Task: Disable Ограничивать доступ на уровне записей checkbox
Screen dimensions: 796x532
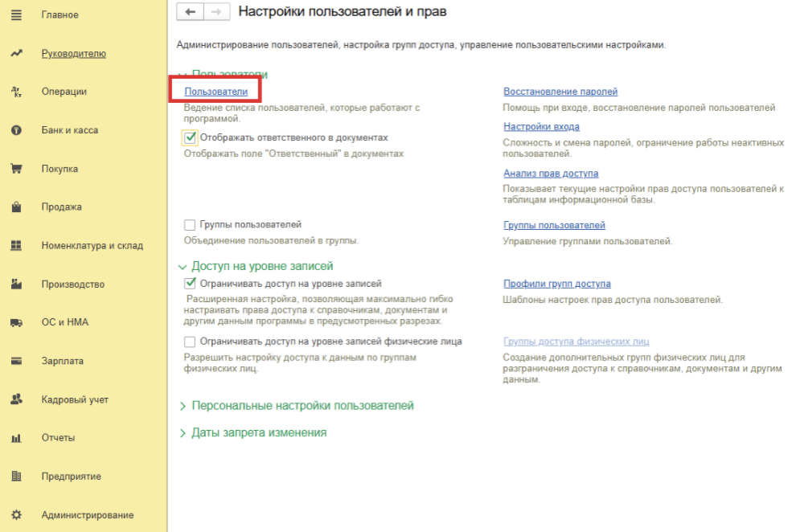Action: point(190,284)
